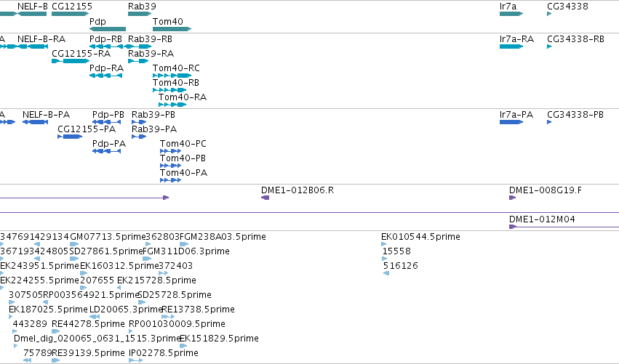
Task: Open the Tom40-RA transcript label
Action: point(183,97)
